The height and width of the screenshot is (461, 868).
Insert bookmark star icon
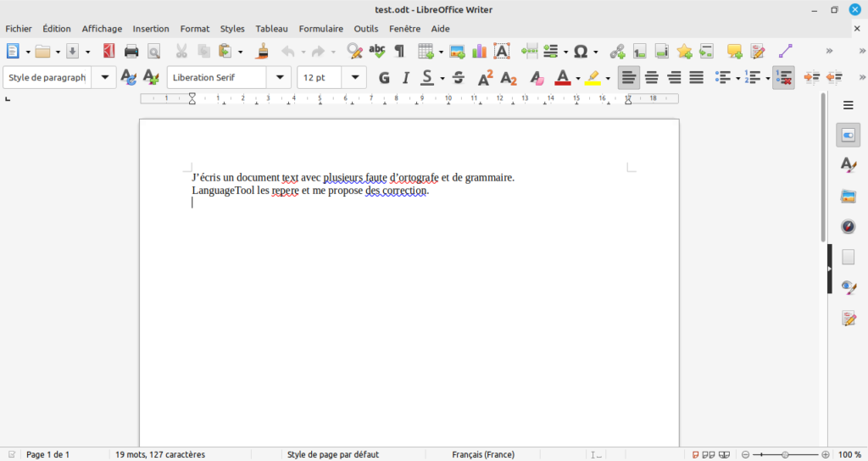coord(684,51)
